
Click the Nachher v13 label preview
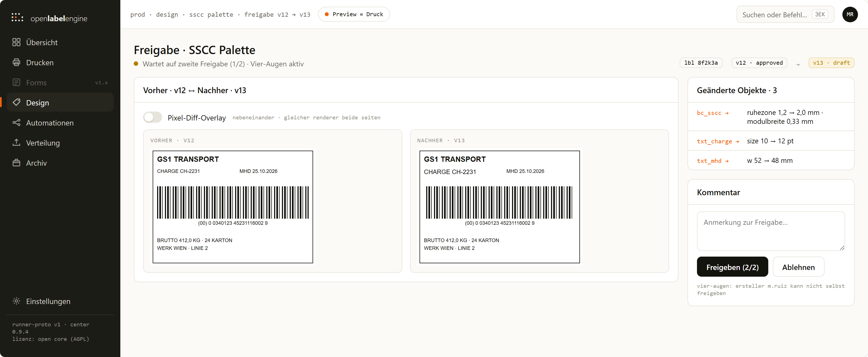[499, 207]
